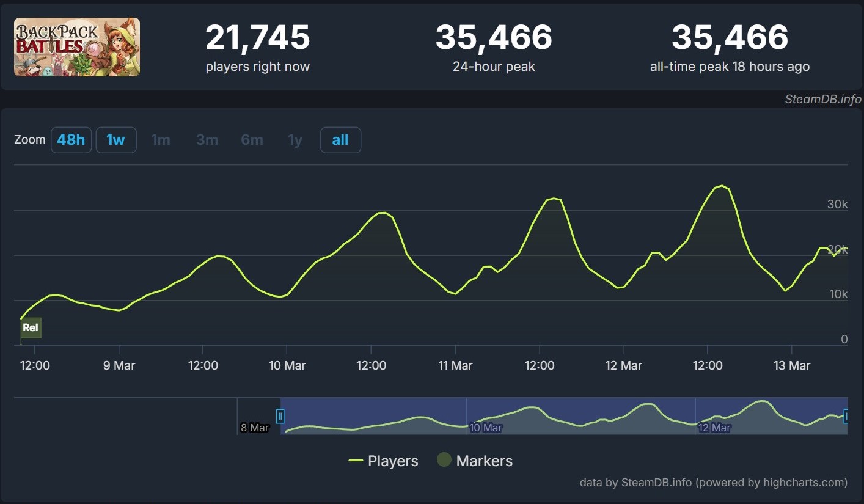
Task: Open SteamDB.info watermark link above chart
Action: pos(822,100)
